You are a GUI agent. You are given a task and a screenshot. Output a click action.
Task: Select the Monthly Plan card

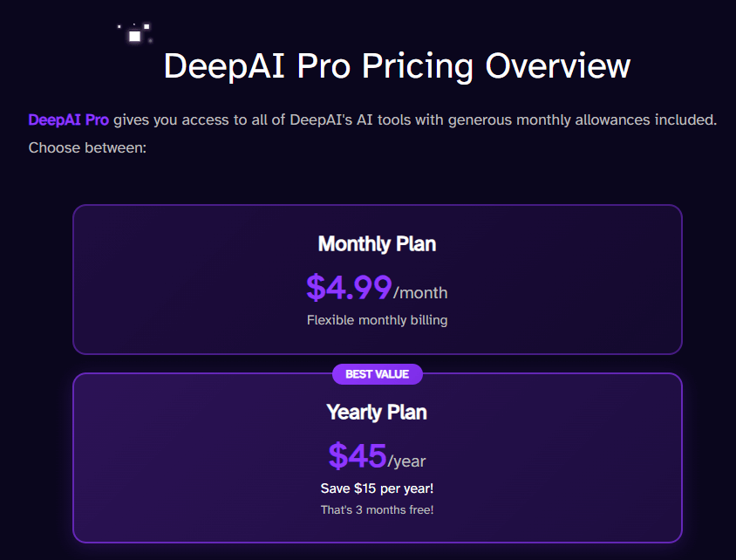(378, 279)
